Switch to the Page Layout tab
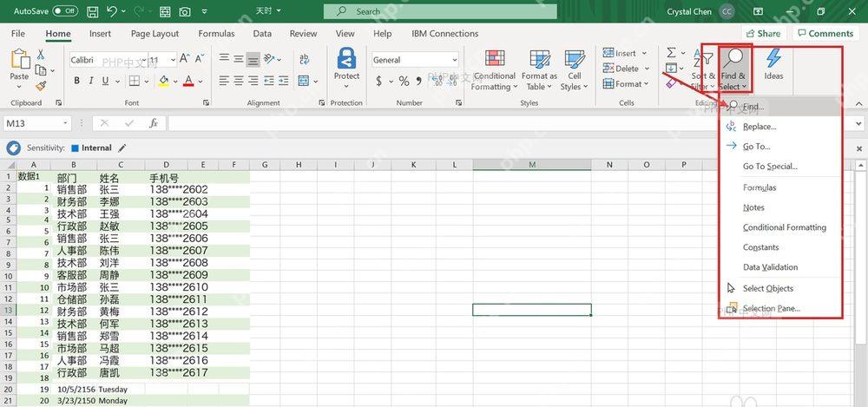Viewport: 868px width, 407px height. (155, 34)
